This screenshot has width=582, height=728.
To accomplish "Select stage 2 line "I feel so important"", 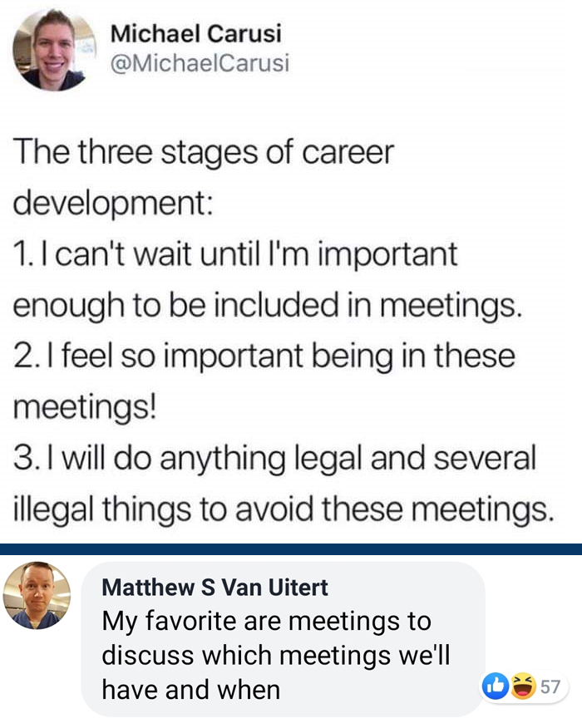I will click(x=264, y=357).
